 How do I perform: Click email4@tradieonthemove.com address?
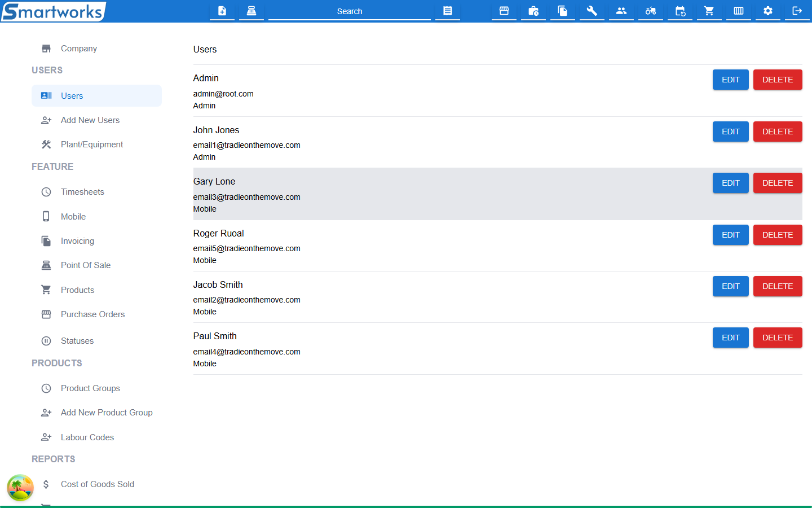[246, 352]
